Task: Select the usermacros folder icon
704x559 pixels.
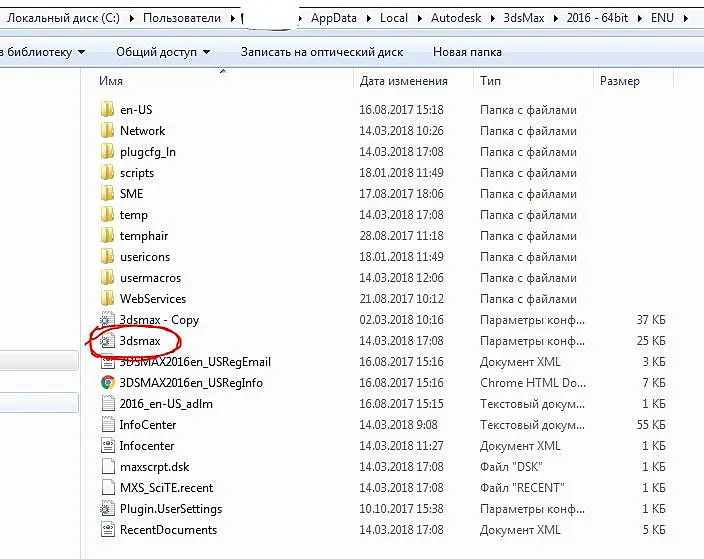Action: click(107, 277)
